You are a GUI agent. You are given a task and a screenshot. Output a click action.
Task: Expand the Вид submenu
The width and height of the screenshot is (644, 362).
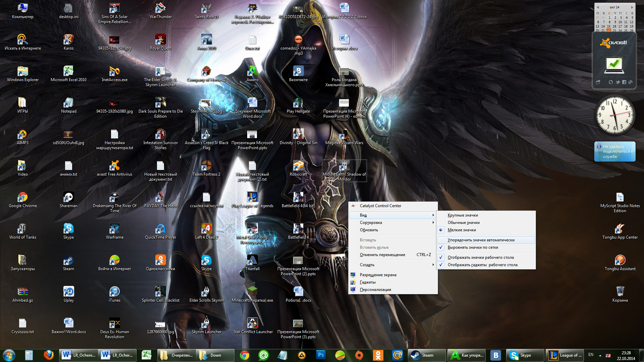coord(393,215)
